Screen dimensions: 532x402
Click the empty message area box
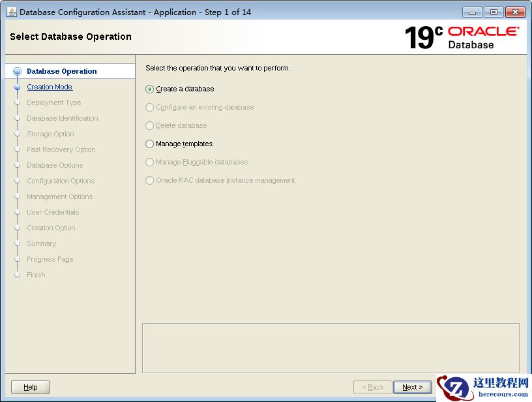click(x=331, y=348)
